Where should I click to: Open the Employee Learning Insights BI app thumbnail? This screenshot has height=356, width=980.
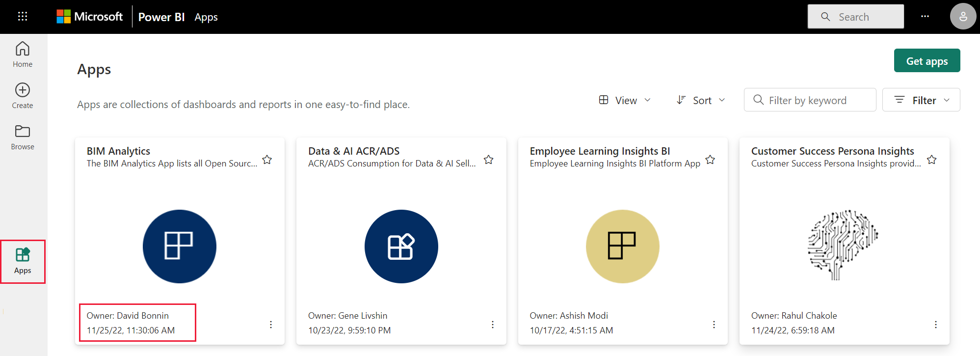pyautogui.click(x=622, y=246)
